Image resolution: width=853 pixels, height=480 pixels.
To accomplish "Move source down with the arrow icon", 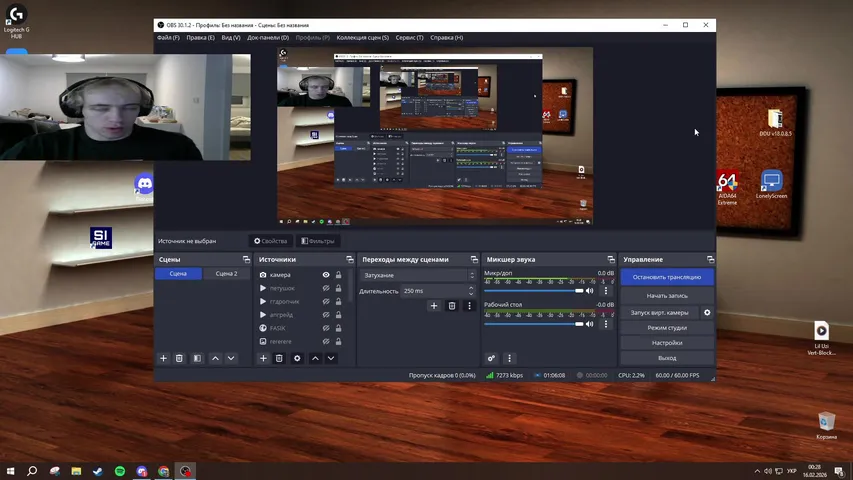I will pyautogui.click(x=331, y=358).
